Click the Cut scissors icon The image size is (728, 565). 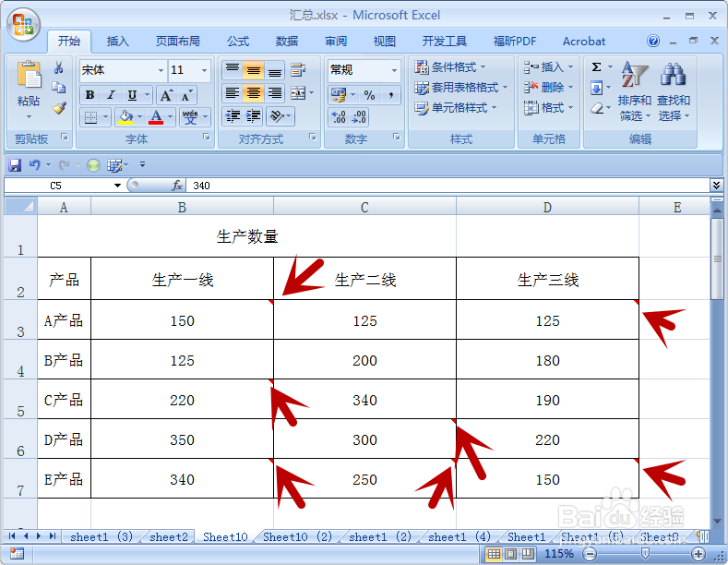[58, 67]
